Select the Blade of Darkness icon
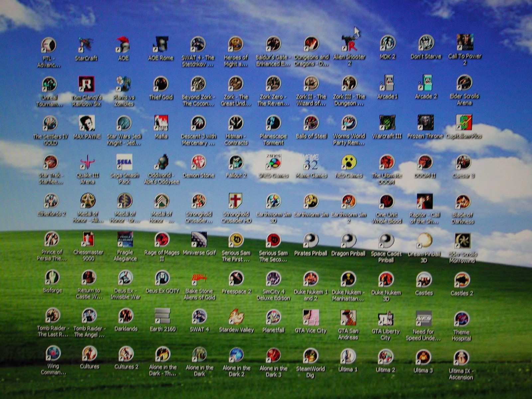Screen dimensions: 532x399 point(463,202)
